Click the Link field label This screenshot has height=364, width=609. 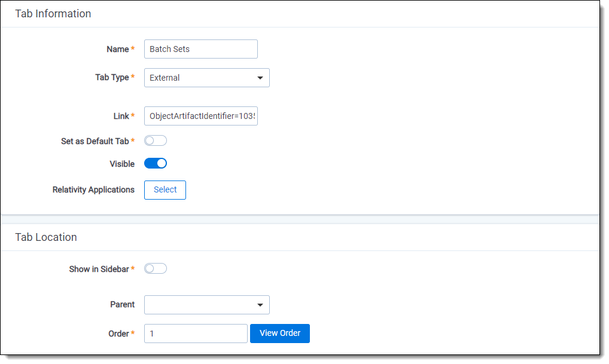tap(121, 116)
